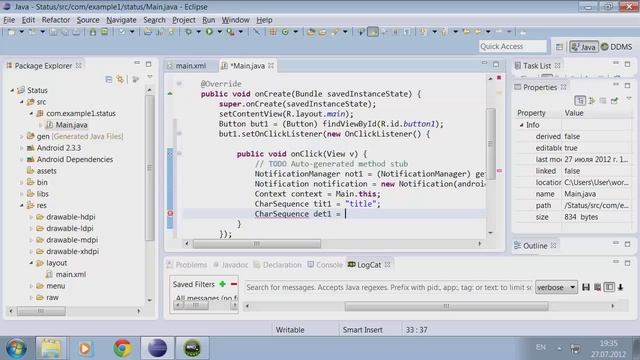Clear the LogCat log
Viewport: 640px width, 360px height.
tap(597, 287)
